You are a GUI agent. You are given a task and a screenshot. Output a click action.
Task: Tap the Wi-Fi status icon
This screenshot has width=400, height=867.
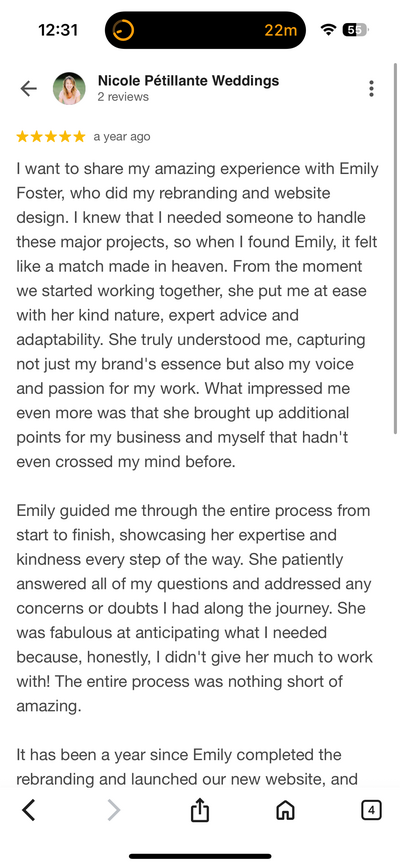(x=329, y=30)
